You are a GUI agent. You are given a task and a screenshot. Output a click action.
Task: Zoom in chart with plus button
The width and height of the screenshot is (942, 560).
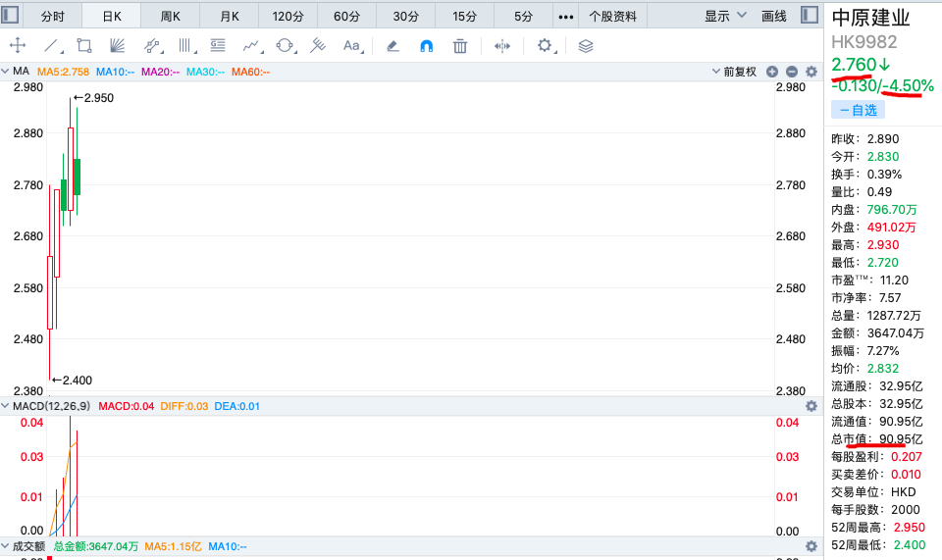coord(772,72)
